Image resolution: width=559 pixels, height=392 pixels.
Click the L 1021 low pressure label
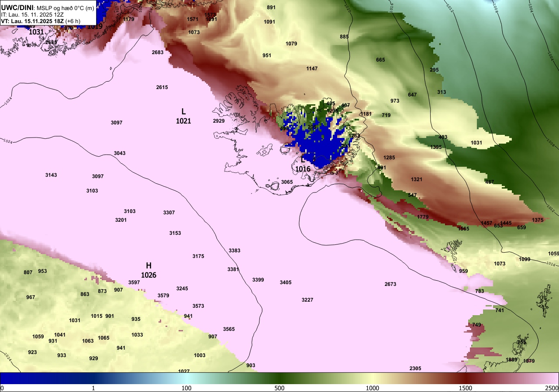coord(183,116)
